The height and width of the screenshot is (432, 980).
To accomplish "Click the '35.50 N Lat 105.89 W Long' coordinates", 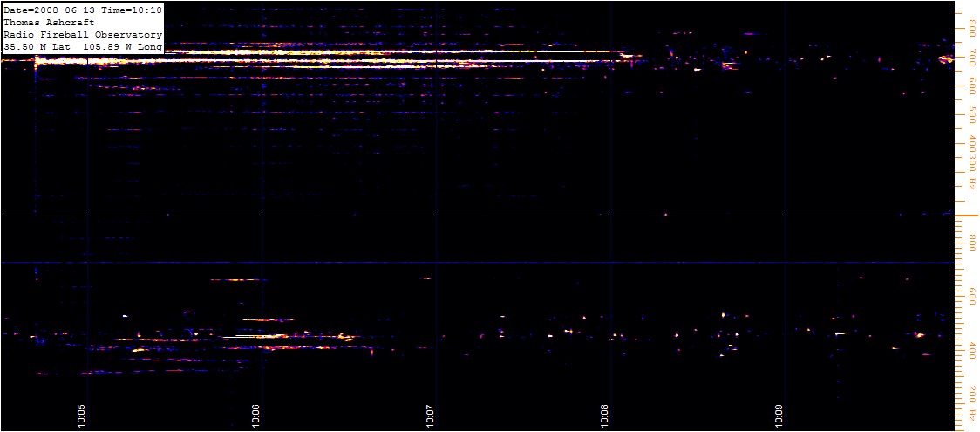I will [x=83, y=47].
